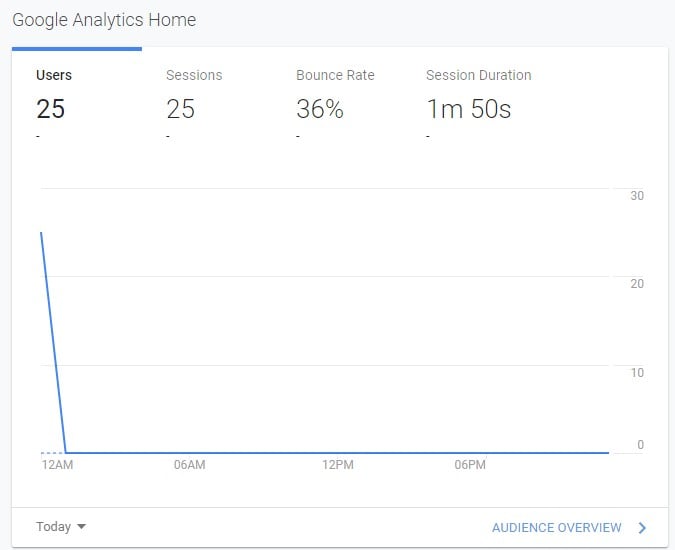This screenshot has height=550, width=675.
Task: Click the Sessions count value 25
Action: [180, 109]
